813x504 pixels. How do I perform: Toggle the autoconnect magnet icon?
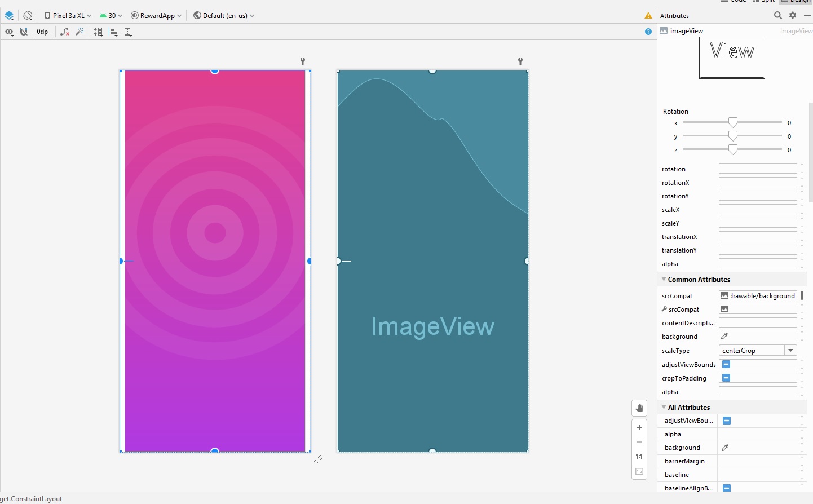click(24, 32)
